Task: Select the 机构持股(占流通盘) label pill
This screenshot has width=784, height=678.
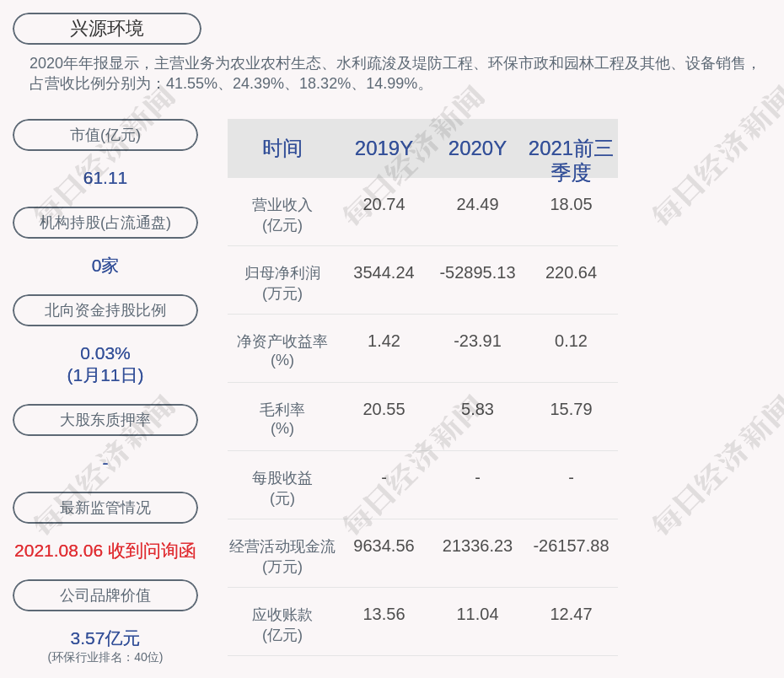Action: tap(105, 223)
